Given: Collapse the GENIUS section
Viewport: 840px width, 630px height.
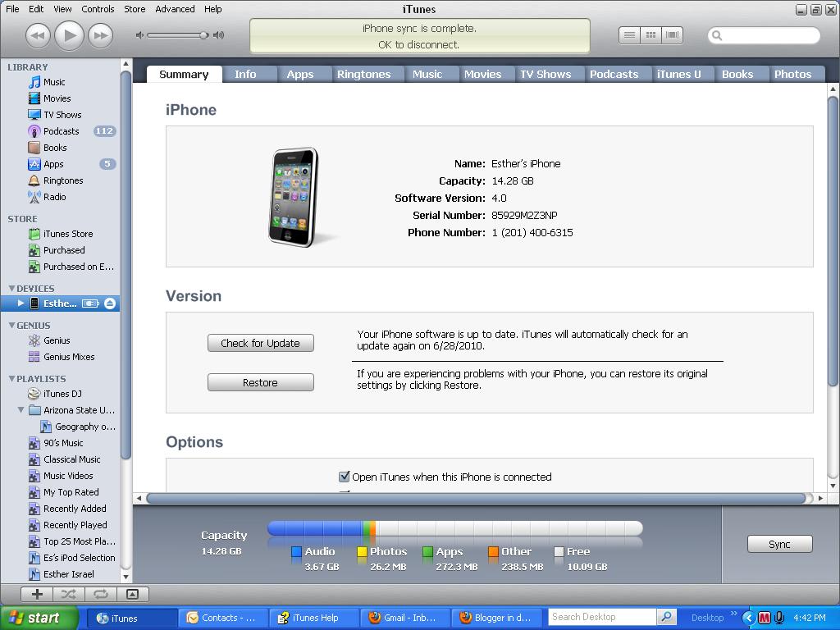Looking at the screenshot, I should [x=11, y=326].
